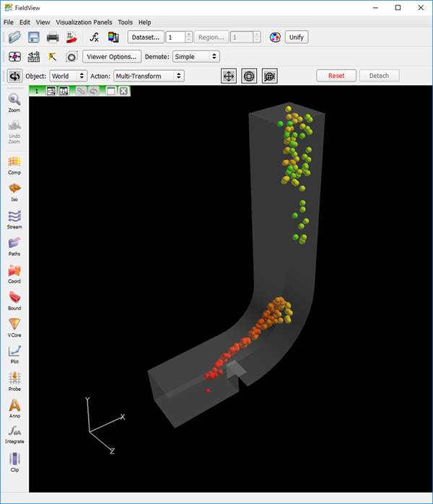Launch the V Core vortex tool
The width and height of the screenshot is (433, 504).
pos(14,326)
